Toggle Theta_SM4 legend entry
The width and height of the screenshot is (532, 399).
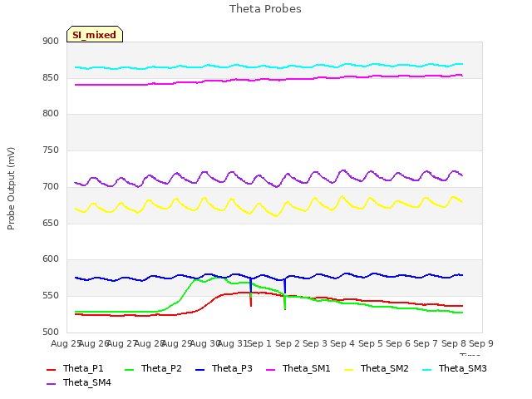pyautogui.click(x=79, y=382)
